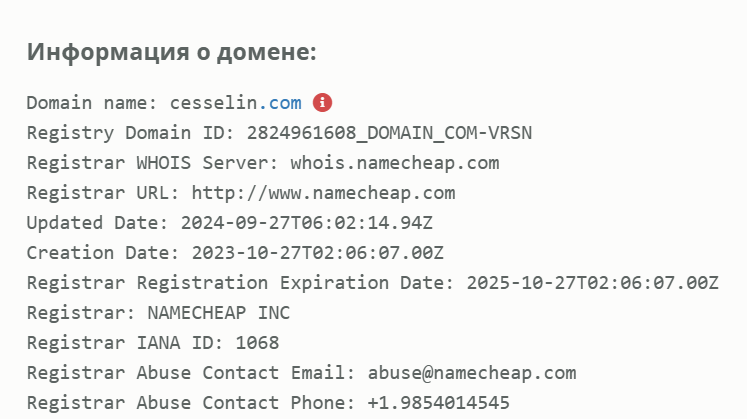Click the cesselin domain name text
This screenshot has height=419, width=747.
(x=214, y=103)
